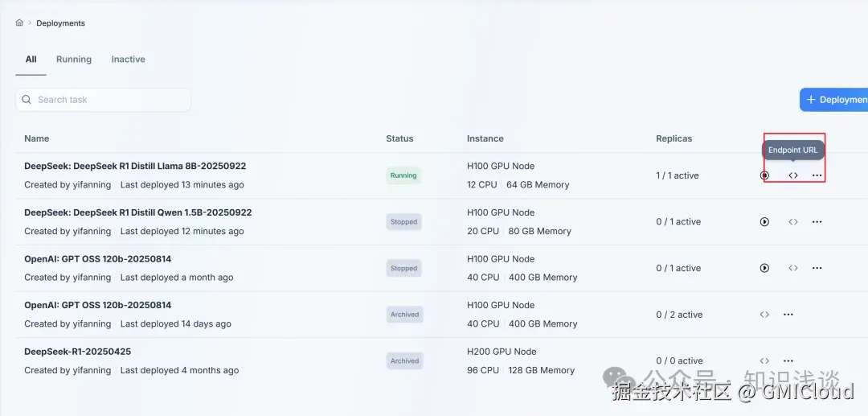Click the Running status badge
This screenshot has height=416, width=868.
pos(403,175)
